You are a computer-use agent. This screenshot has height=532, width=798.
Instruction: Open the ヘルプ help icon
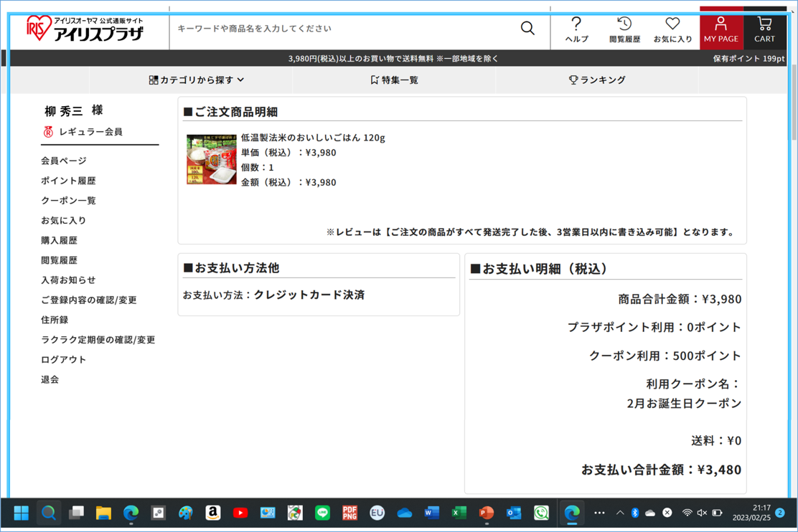tap(576, 30)
